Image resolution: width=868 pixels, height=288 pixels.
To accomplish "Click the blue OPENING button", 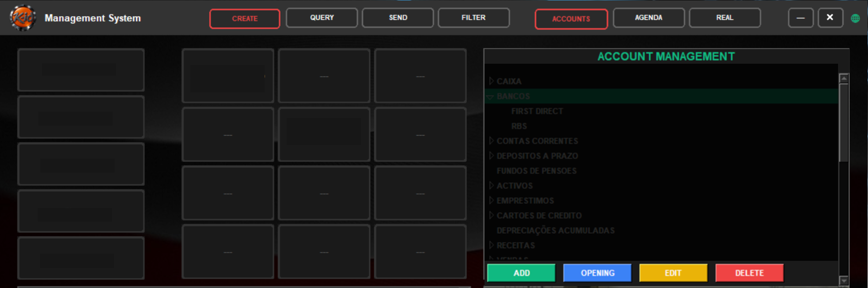I will pos(597,273).
